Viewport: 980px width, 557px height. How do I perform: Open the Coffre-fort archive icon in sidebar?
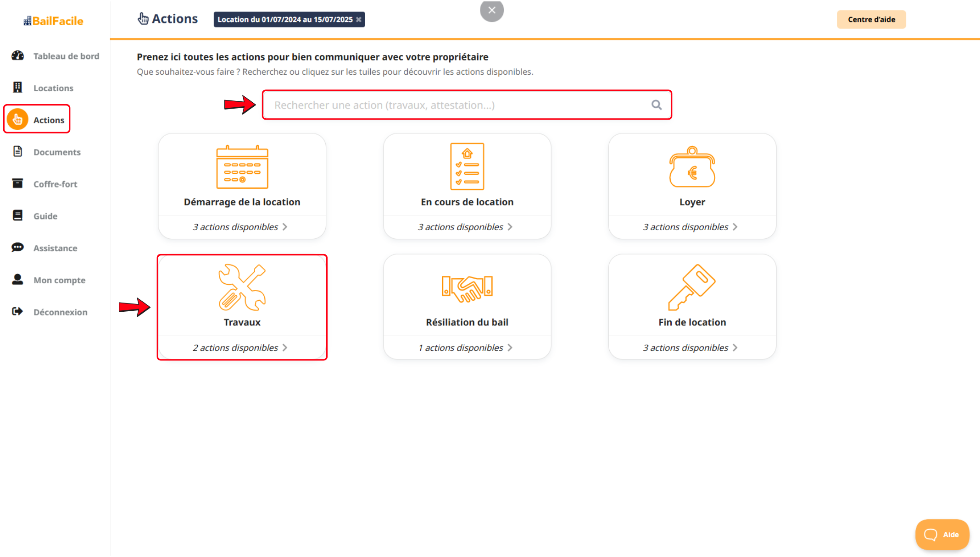17,184
